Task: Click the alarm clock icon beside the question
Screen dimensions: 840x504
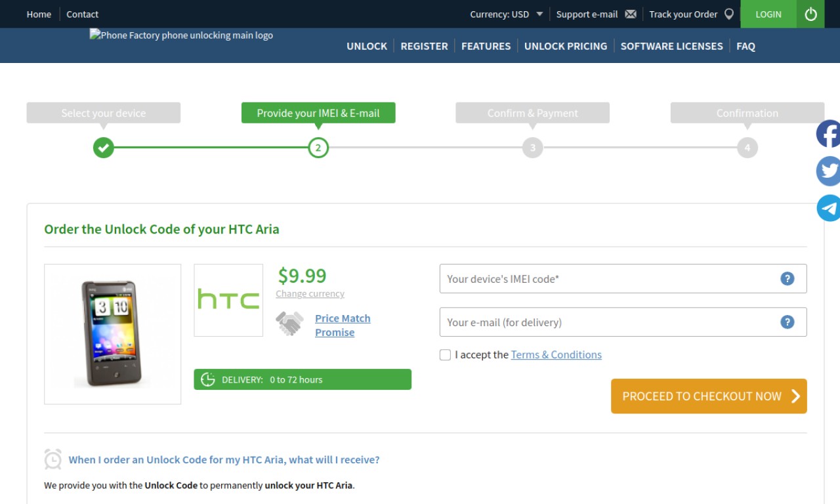Action: (x=53, y=459)
